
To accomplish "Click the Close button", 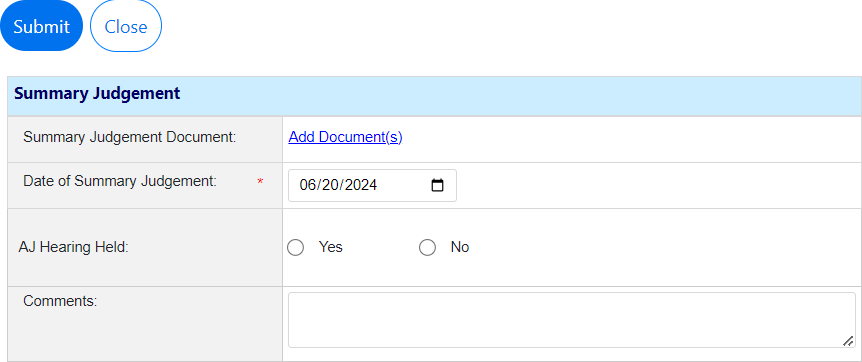I will 126,26.
